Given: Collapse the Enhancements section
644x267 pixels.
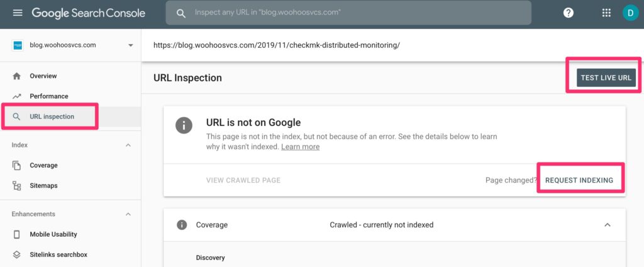Looking at the screenshot, I should pyautogui.click(x=128, y=214).
